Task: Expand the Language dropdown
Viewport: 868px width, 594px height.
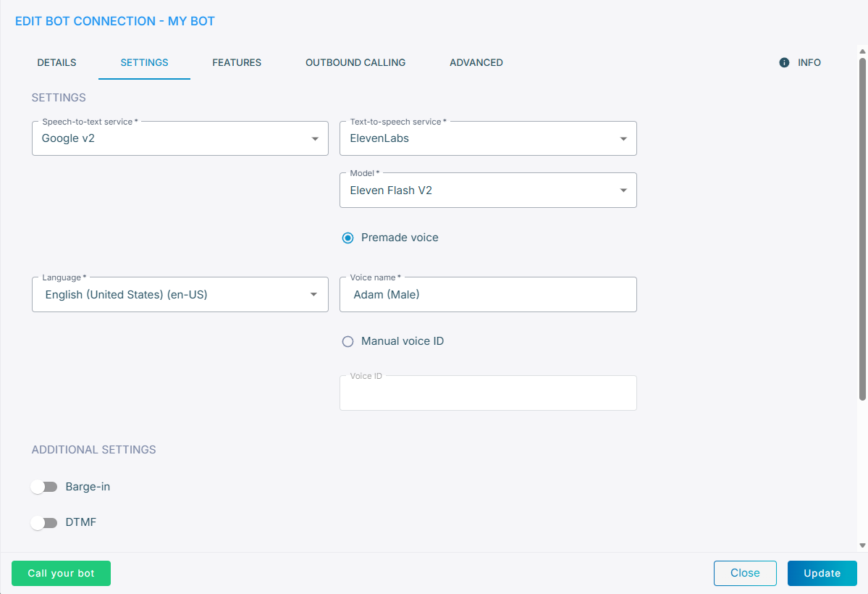Action: click(x=180, y=295)
